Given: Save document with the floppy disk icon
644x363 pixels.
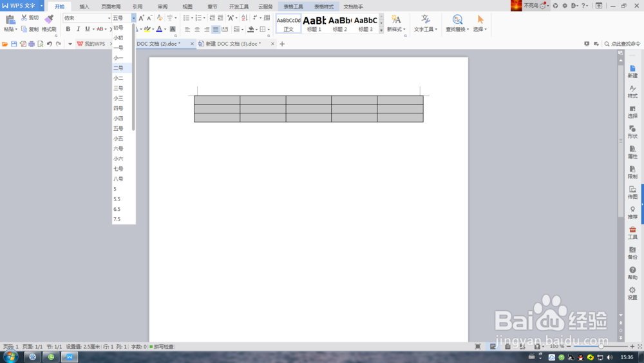Looking at the screenshot, I should point(14,44).
